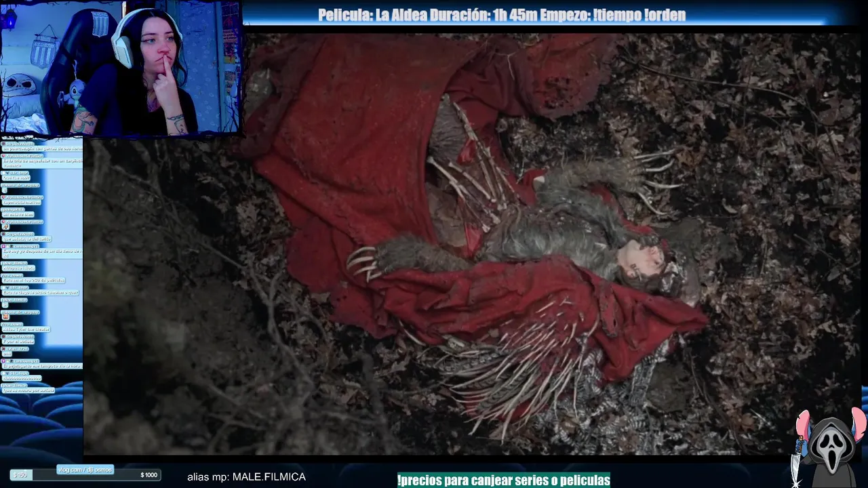
Task: Click the '!tiempo' command in title bar
Action: click(x=617, y=16)
